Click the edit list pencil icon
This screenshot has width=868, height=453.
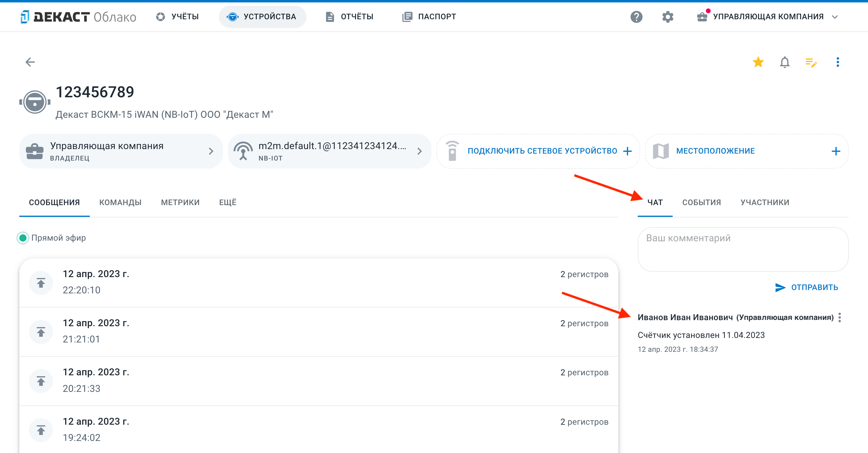coord(811,62)
